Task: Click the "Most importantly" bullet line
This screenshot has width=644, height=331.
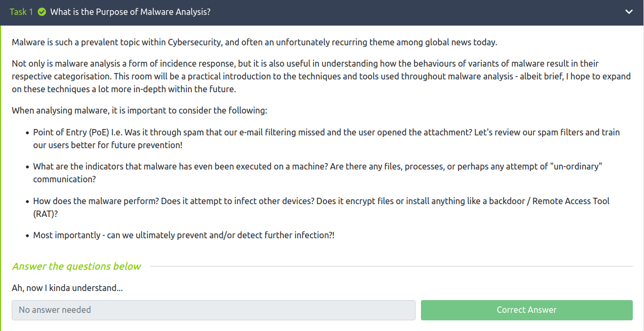Action: point(184,235)
